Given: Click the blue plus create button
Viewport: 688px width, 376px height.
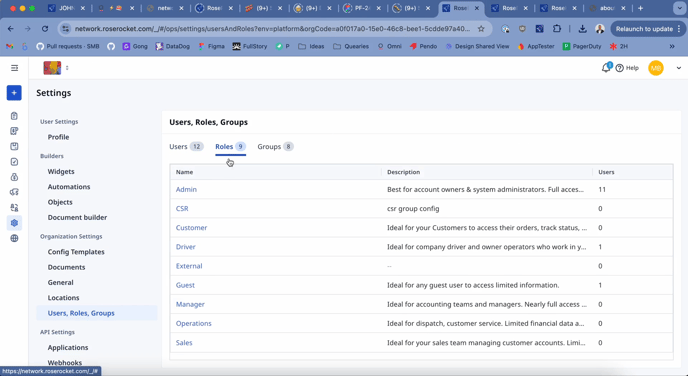Looking at the screenshot, I should coord(14,93).
